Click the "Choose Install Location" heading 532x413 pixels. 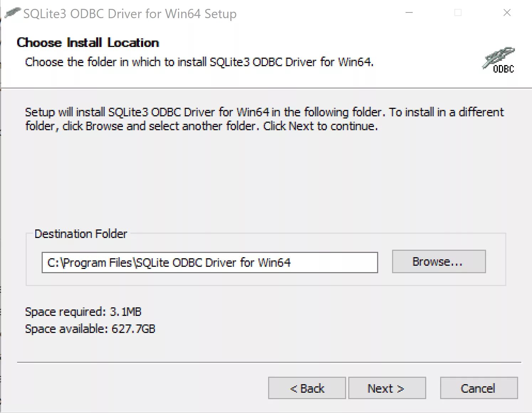(x=88, y=43)
